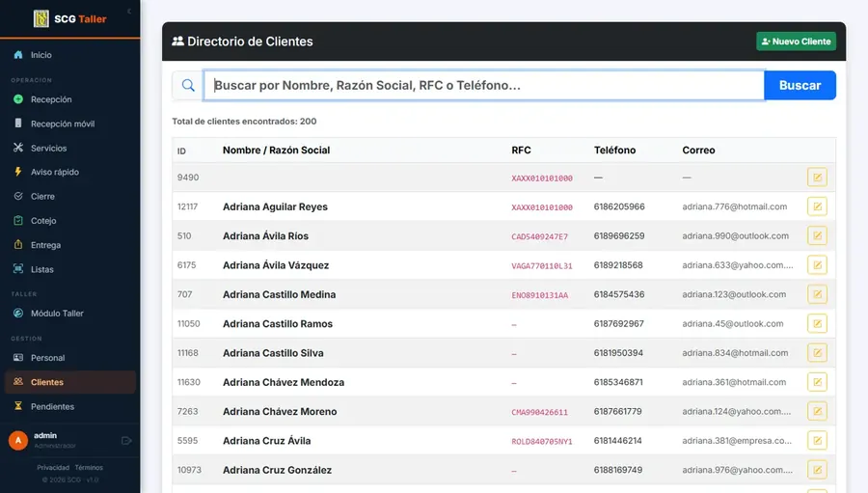
Task: Click phone number 6181950394
Action: coord(618,353)
